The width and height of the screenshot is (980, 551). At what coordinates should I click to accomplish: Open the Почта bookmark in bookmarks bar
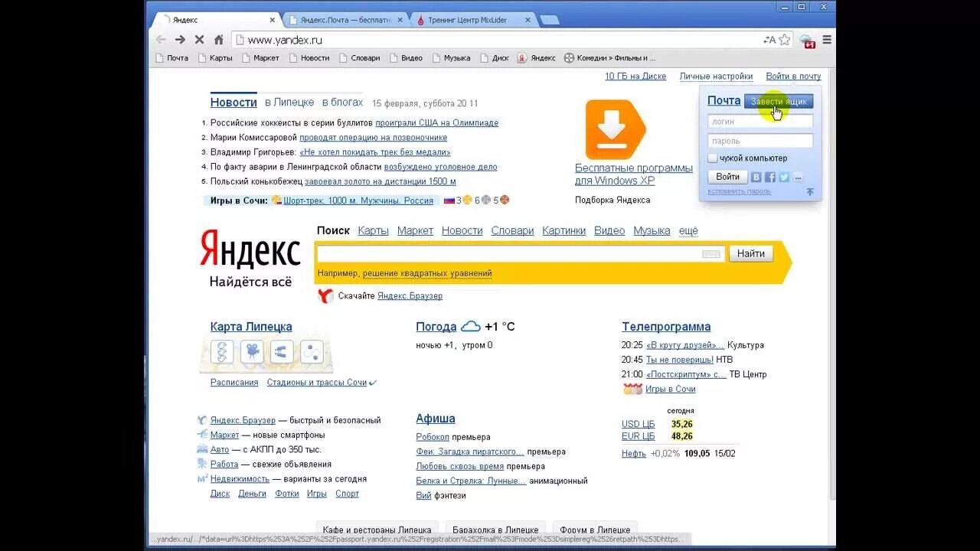(x=171, y=58)
